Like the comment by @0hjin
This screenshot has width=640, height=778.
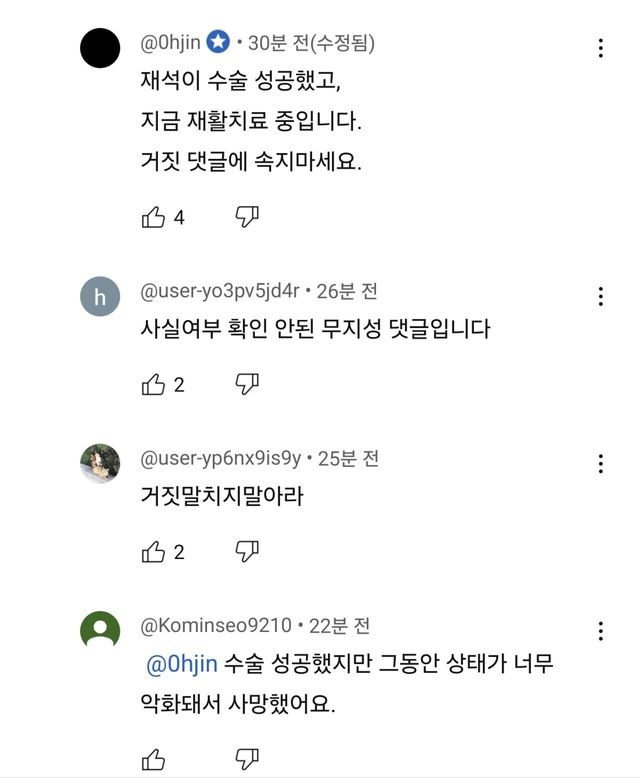click(x=153, y=217)
